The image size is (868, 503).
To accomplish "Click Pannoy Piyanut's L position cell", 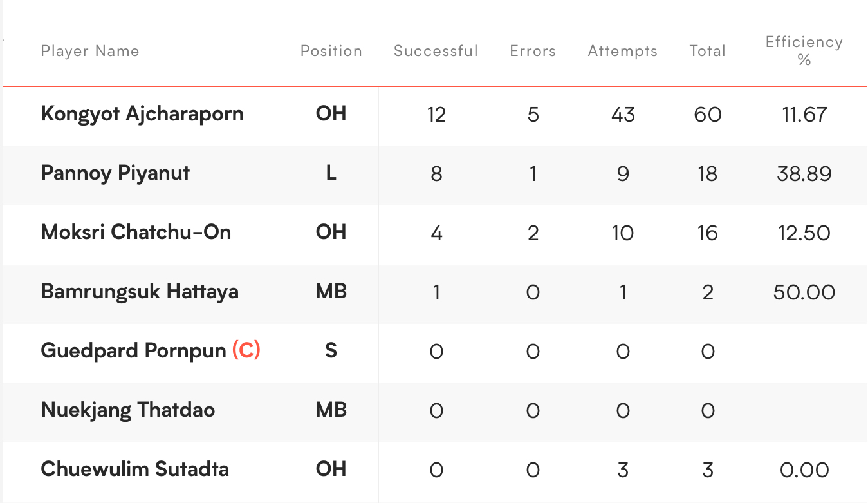I will pyautogui.click(x=331, y=173).
